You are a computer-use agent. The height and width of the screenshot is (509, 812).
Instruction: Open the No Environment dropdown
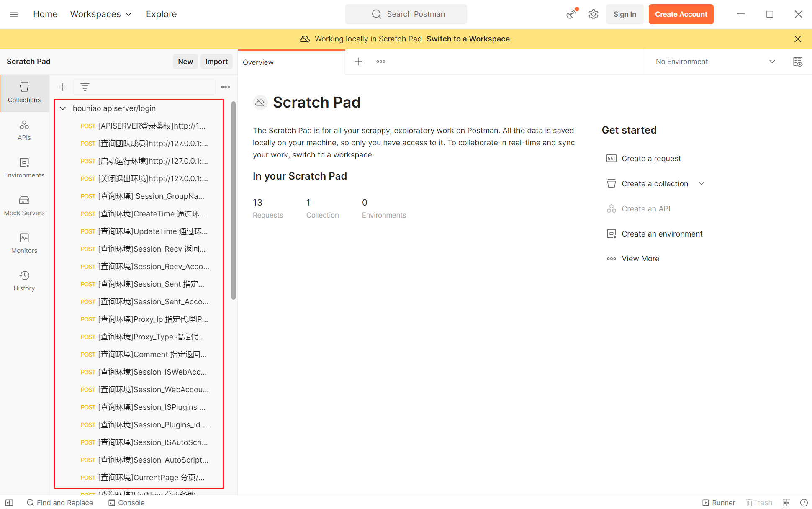(x=715, y=62)
